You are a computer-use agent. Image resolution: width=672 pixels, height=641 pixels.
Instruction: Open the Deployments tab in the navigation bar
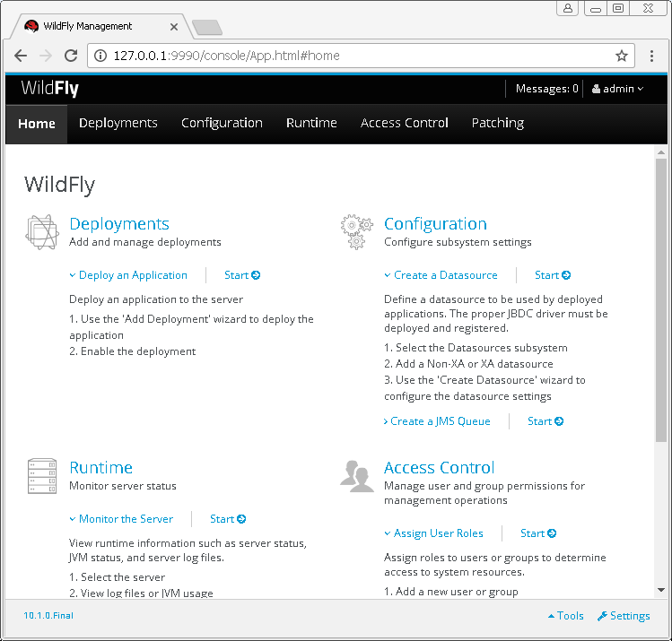click(118, 124)
